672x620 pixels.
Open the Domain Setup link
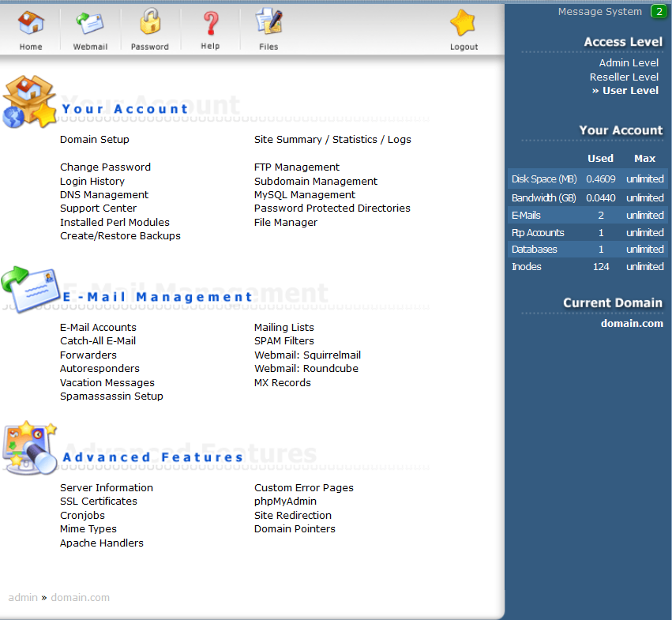pos(95,140)
